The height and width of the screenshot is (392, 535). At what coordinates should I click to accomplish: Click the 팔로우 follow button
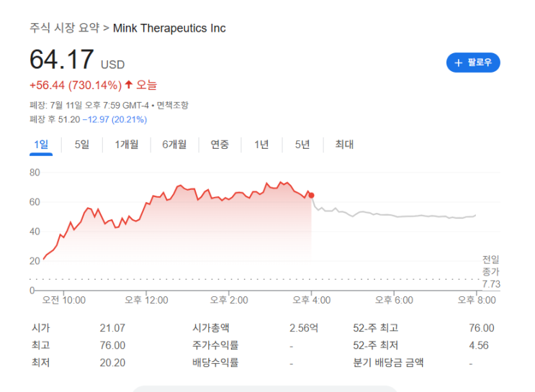(x=473, y=63)
